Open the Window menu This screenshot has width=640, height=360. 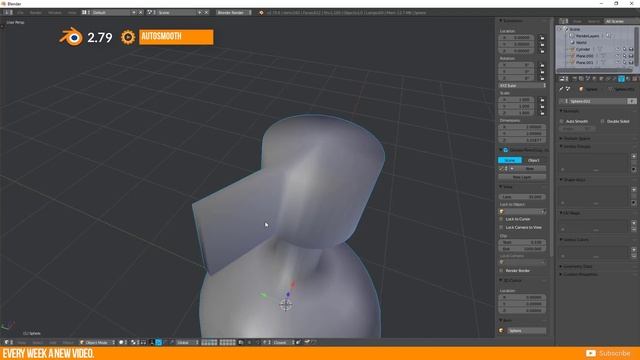coord(54,13)
